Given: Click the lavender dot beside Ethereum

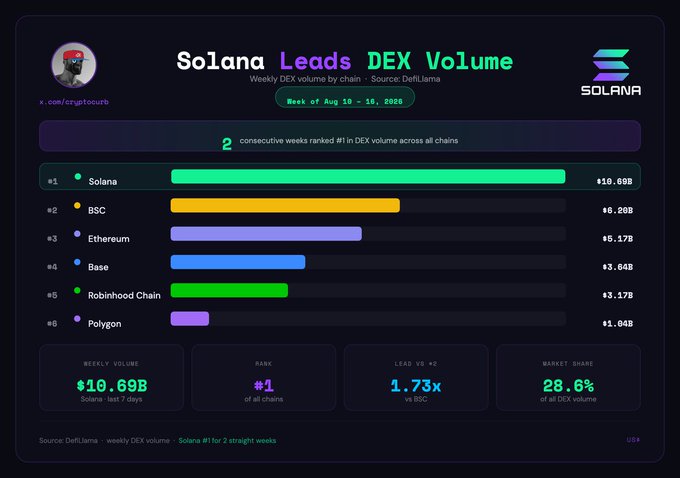Looking at the screenshot, I should 77,234.
